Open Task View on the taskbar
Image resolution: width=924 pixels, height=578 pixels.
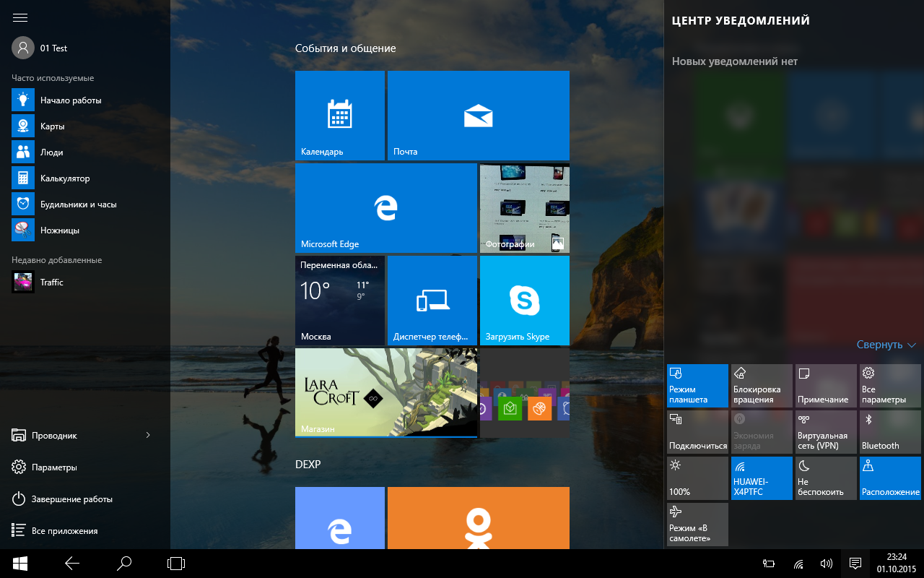click(x=176, y=564)
